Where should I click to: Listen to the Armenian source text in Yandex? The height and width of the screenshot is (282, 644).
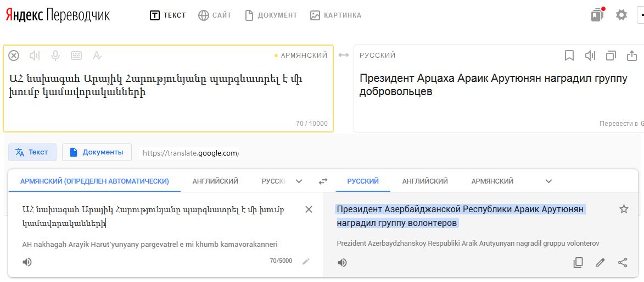pos(35,55)
